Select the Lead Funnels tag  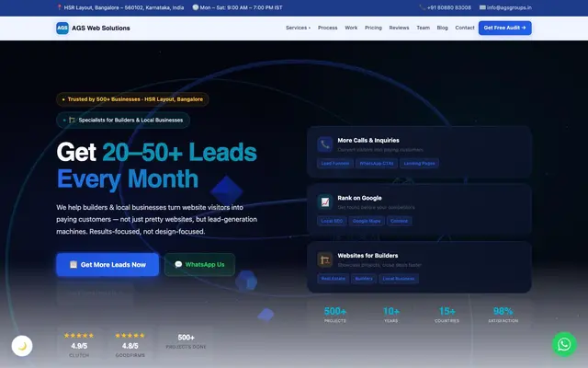coord(334,164)
